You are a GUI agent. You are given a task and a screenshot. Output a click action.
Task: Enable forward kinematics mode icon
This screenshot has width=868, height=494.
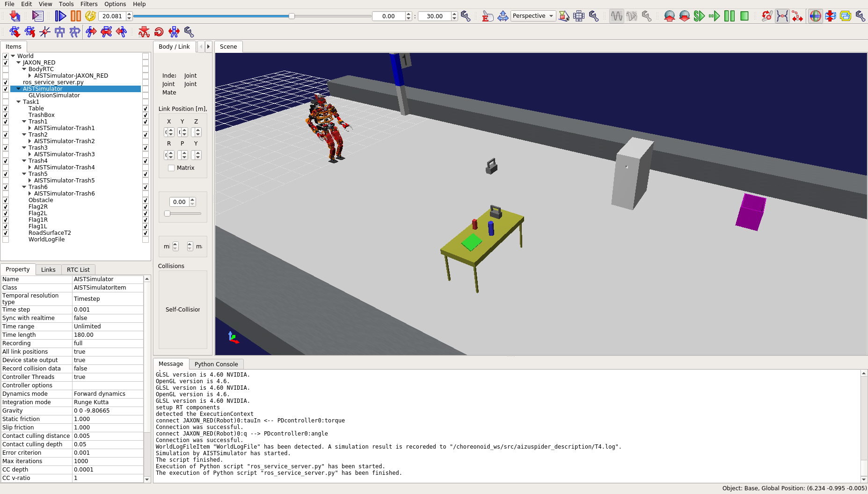[x=767, y=16]
